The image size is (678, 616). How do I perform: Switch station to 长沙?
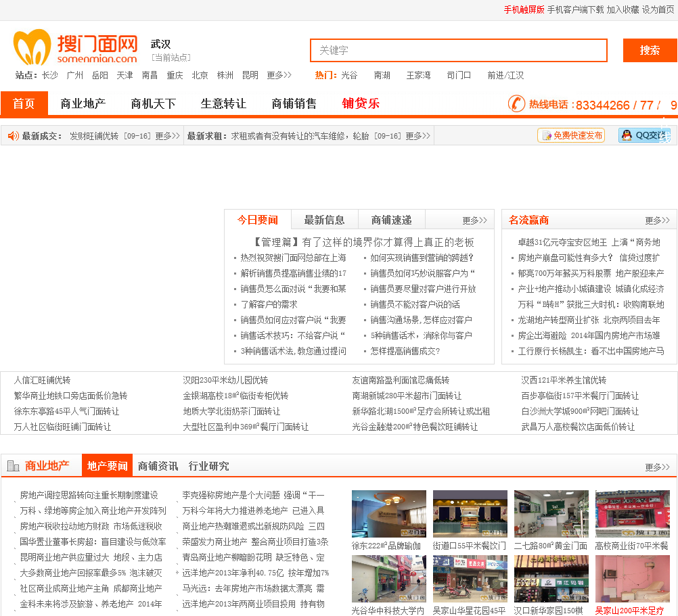50,75
